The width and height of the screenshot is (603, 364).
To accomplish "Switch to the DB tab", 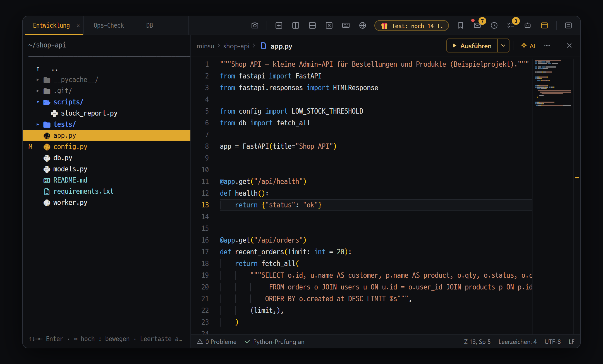I will pyautogui.click(x=150, y=25).
